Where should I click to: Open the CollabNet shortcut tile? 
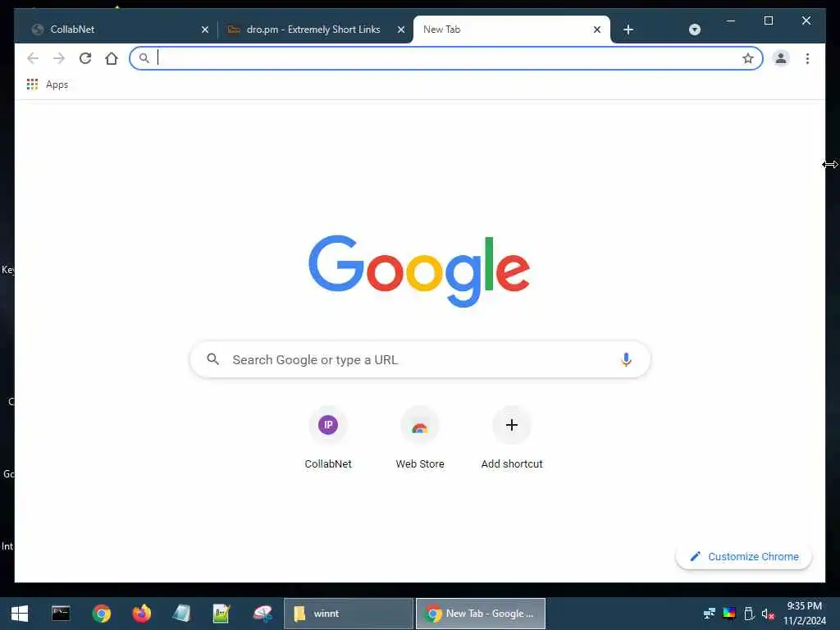click(x=328, y=438)
